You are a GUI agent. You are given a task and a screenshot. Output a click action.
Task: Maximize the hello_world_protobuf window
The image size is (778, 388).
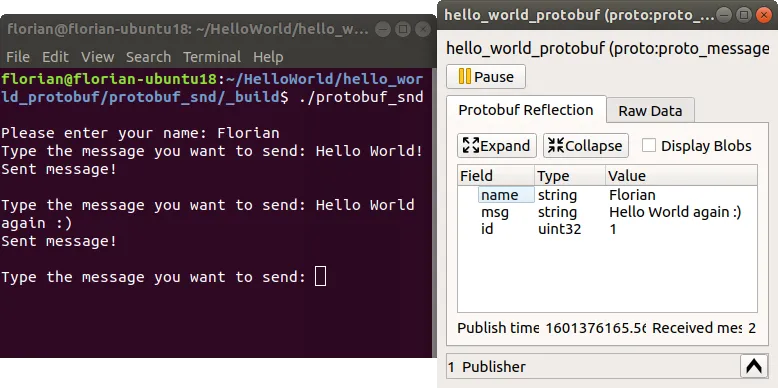click(x=743, y=15)
